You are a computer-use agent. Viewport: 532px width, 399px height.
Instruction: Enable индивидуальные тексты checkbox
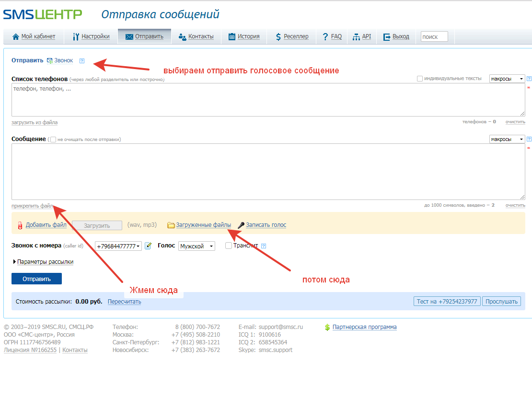click(420, 79)
